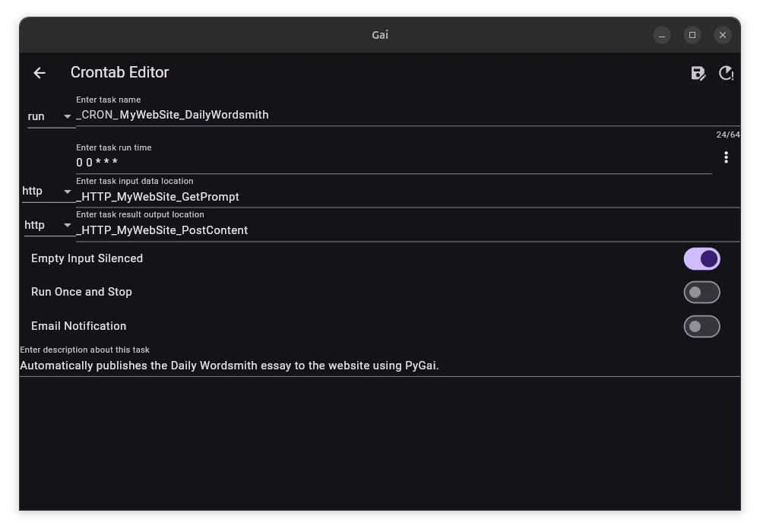Go back using the left arrow icon
The image size is (760, 532).
(40, 73)
